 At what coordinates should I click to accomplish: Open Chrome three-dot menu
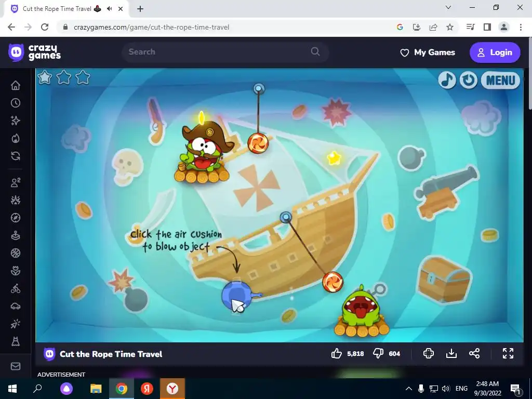pos(521,27)
